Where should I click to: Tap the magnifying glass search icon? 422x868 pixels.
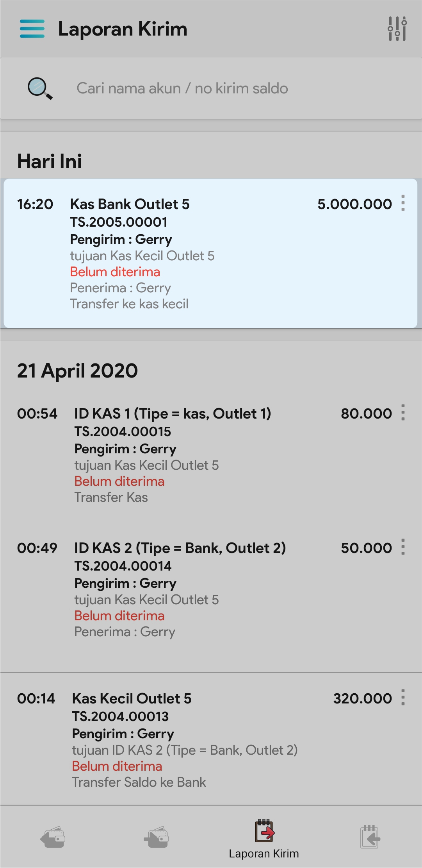coord(40,89)
